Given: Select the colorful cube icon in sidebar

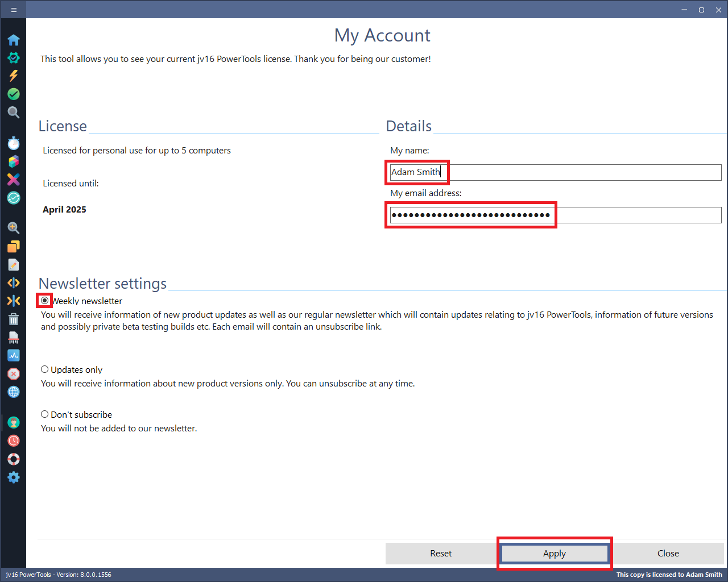Looking at the screenshot, I should point(14,161).
